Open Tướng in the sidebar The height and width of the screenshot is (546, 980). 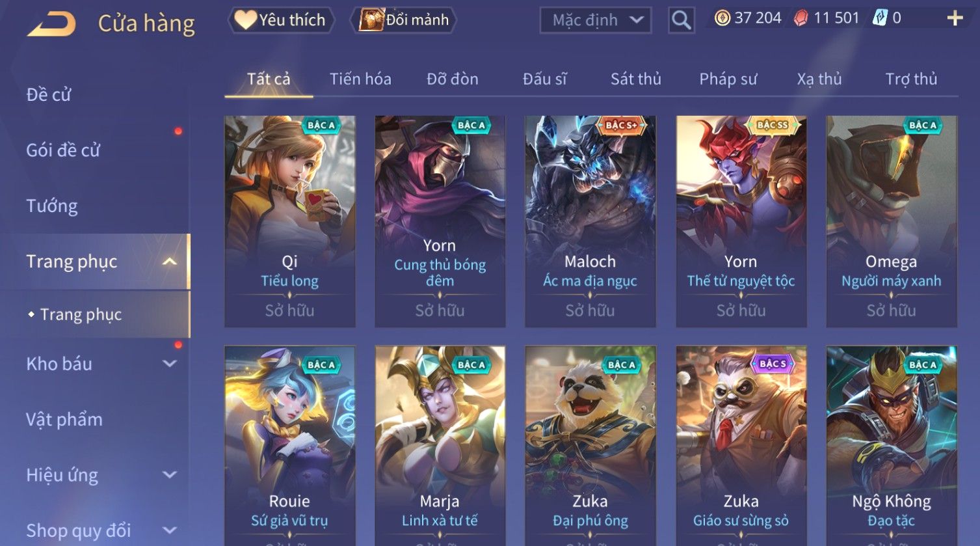tap(52, 206)
